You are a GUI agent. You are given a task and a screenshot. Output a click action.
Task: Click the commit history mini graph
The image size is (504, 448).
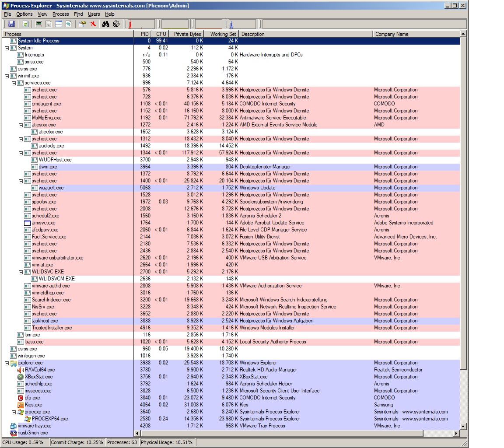[175, 24]
